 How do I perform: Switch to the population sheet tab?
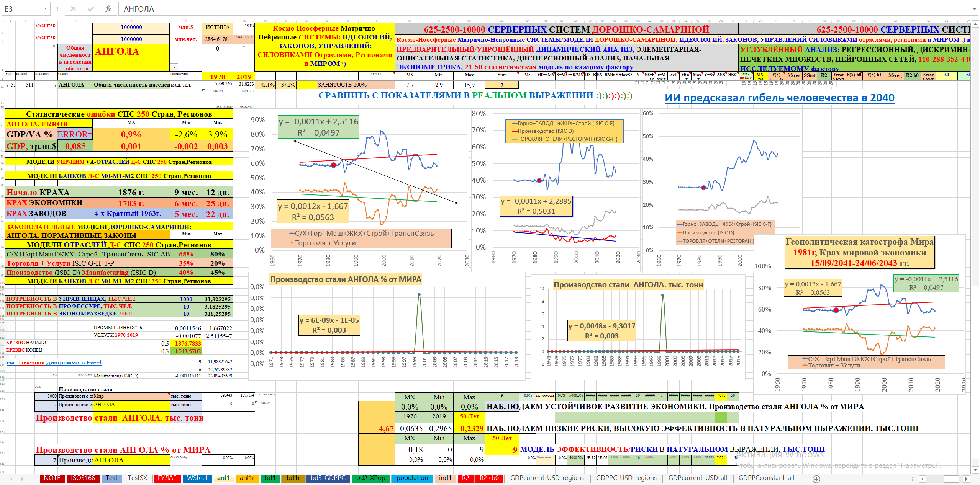[412, 478]
